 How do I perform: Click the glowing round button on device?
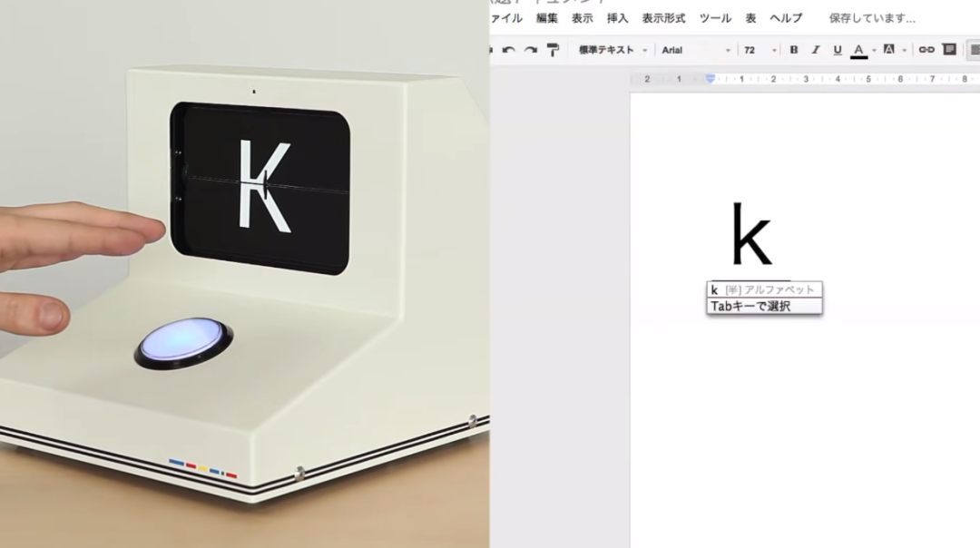coord(183,342)
